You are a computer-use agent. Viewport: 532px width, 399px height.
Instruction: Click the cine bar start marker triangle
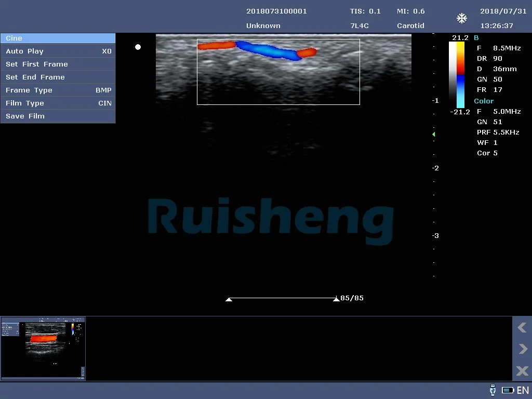click(229, 299)
